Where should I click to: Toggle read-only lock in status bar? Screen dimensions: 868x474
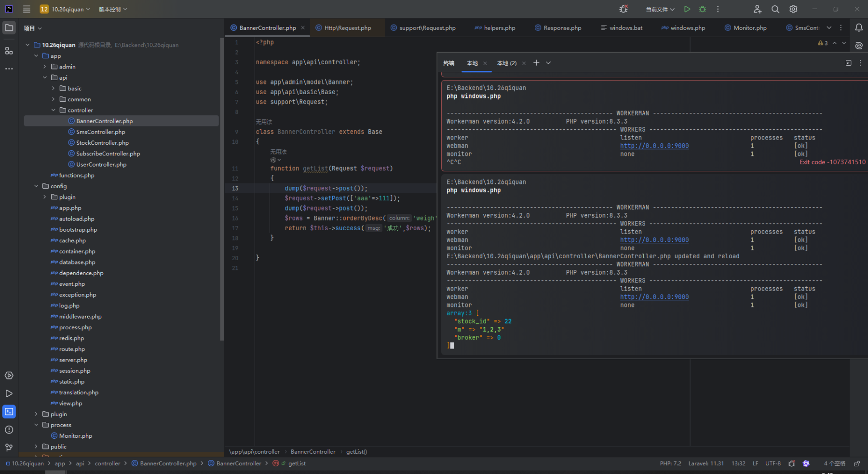pyautogui.click(x=857, y=463)
